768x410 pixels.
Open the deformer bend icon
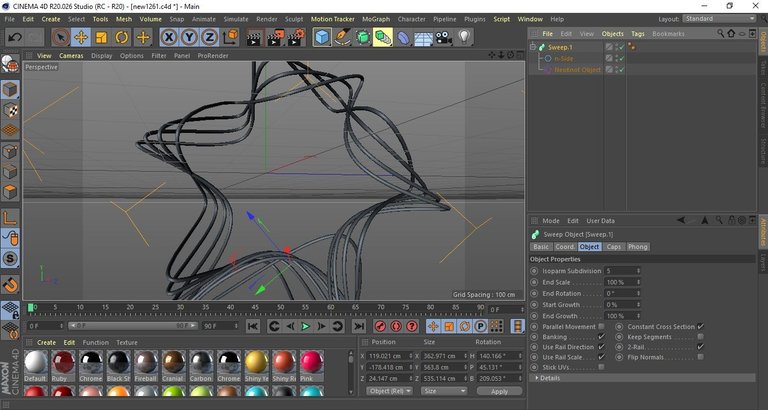(403, 37)
